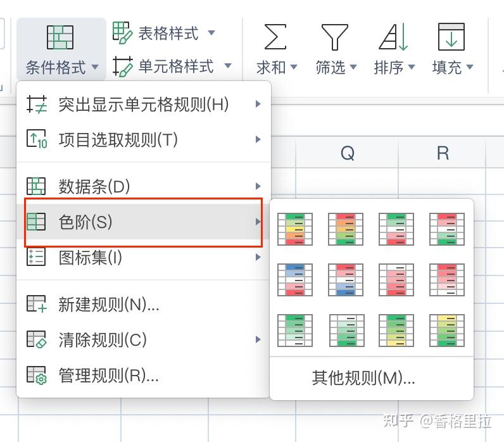Click the 单元格样式 cell style icon
Viewport: 504px width, 442px height.
pos(122,66)
